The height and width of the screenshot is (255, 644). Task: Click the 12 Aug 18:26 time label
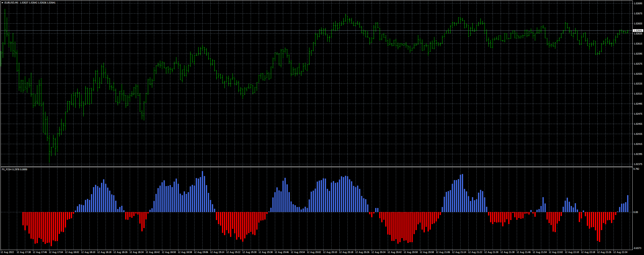pyautogui.click(x=120, y=252)
